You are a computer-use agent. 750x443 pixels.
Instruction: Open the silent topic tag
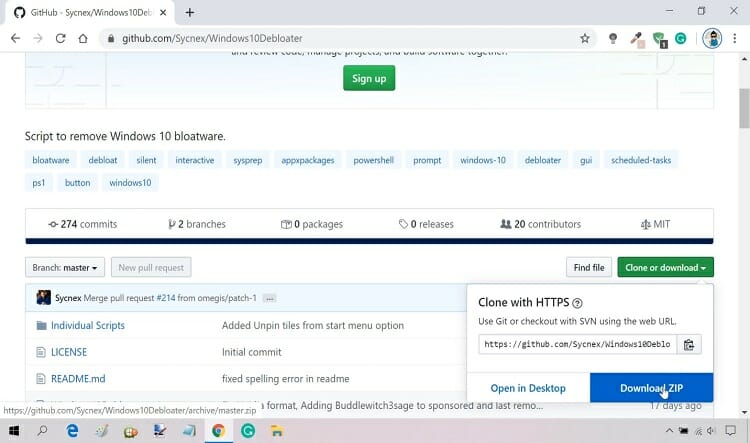pyautogui.click(x=146, y=160)
